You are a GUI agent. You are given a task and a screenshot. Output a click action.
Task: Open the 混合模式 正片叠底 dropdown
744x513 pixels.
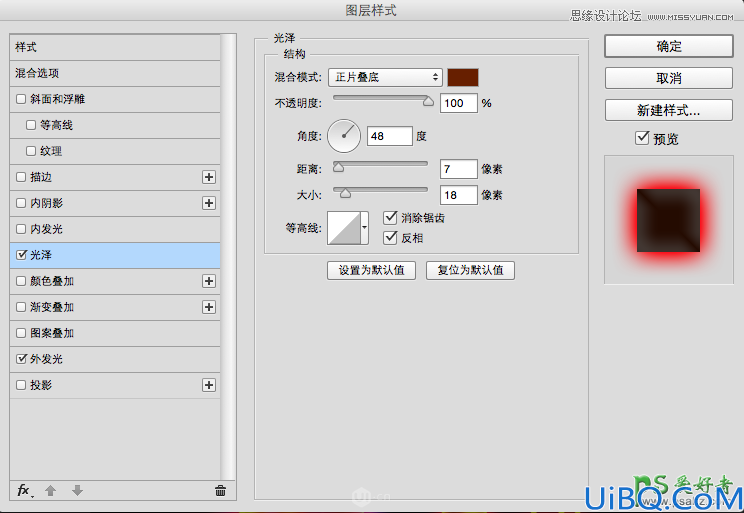[x=385, y=77]
